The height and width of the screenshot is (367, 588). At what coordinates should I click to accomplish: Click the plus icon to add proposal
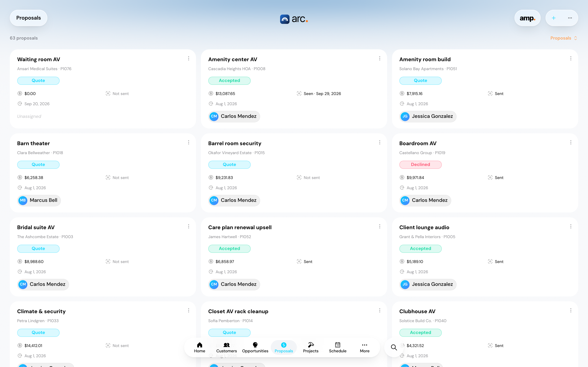pos(553,18)
